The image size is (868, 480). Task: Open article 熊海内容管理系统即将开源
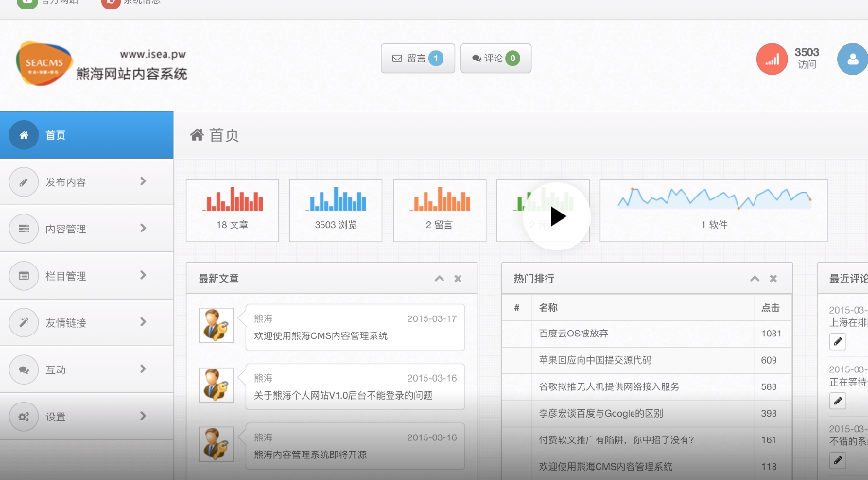pyautogui.click(x=310, y=455)
